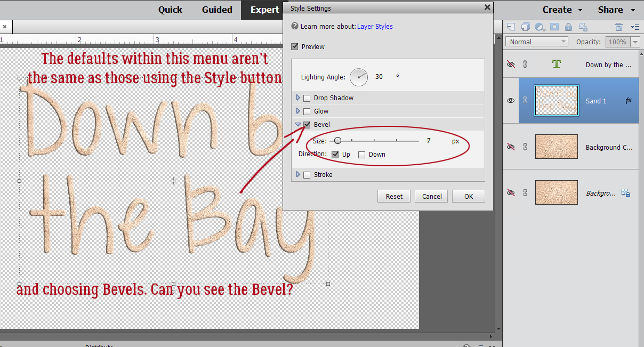644x347 pixels.
Task: Open the Normal blend mode dropdown
Action: (537, 42)
